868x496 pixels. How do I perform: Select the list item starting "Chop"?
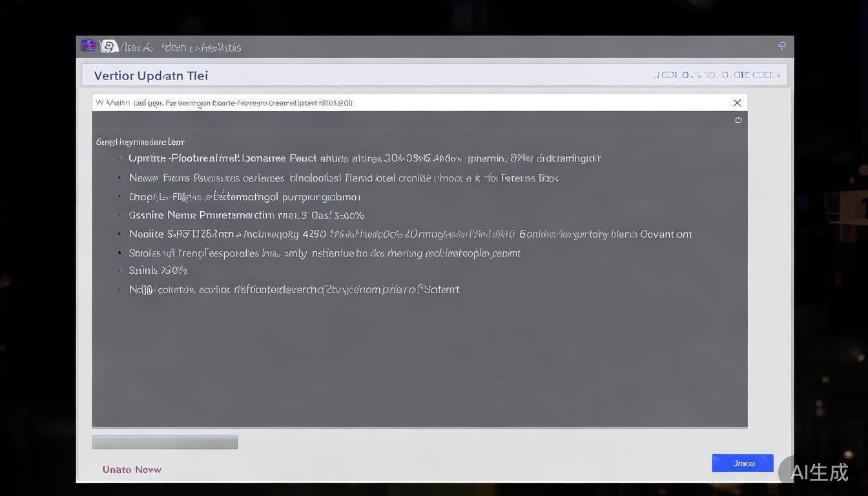(x=244, y=197)
